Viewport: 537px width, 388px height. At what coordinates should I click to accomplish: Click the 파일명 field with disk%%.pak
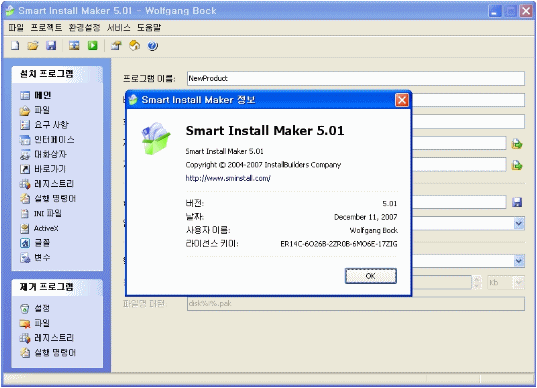[355, 304]
